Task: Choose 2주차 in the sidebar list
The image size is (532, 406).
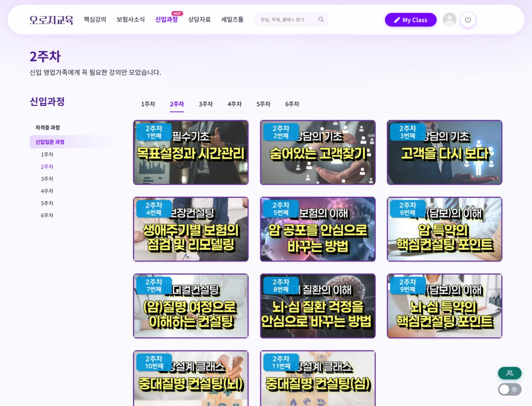Action: 47,167
